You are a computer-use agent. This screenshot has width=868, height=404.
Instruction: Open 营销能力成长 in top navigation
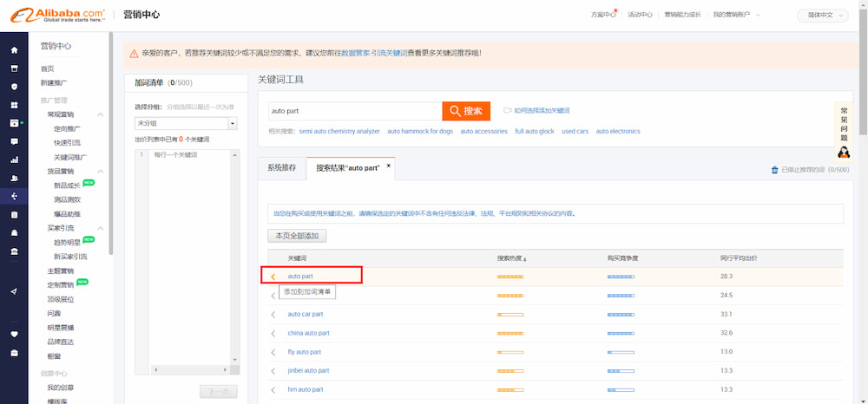(682, 15)
